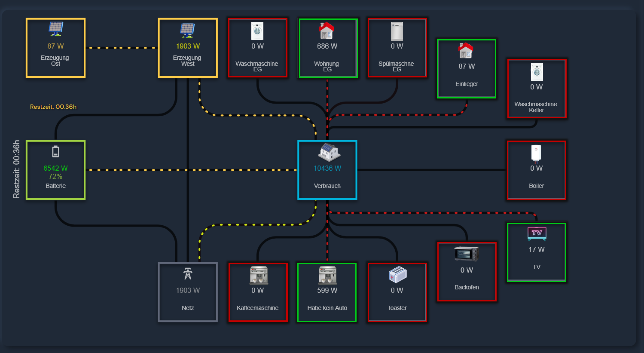
Task: Select the coffee machine icon in Kaffeemaschine
Action: coord(259,276)
